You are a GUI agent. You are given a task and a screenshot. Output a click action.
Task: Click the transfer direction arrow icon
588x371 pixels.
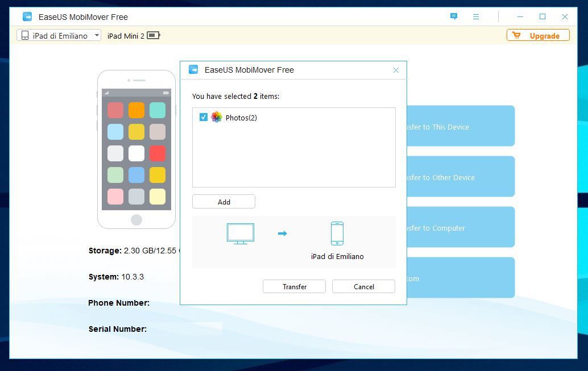[283, 234]
